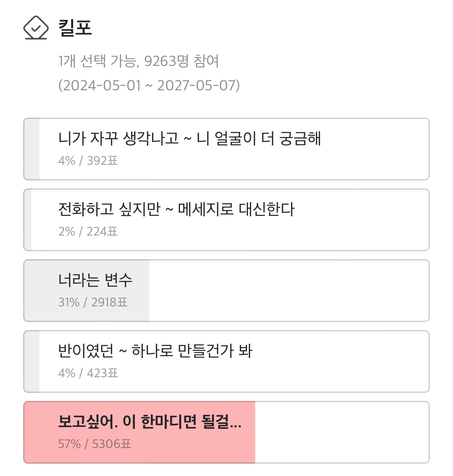Click the empty white area of the 너라는 변수 row
The image size is (453, 476).
point(289,291)
